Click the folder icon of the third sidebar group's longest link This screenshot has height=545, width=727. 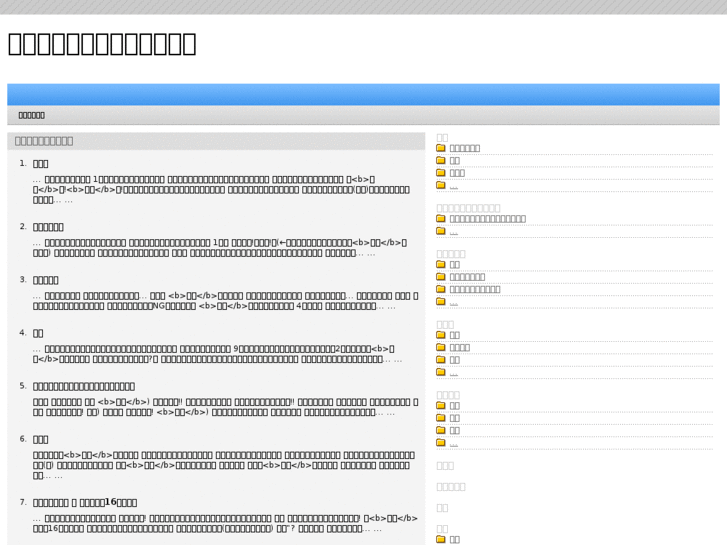441,289
